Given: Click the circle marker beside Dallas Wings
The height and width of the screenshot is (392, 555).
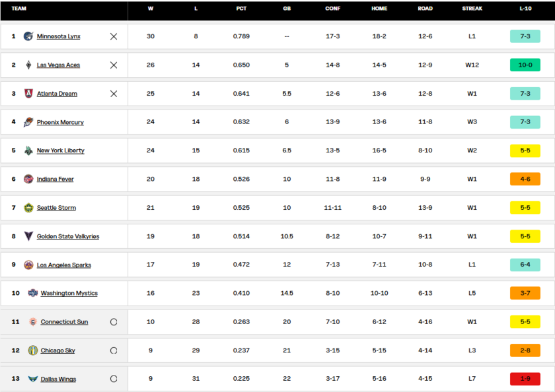Looking at the screenshot, I should click(114, 379).
